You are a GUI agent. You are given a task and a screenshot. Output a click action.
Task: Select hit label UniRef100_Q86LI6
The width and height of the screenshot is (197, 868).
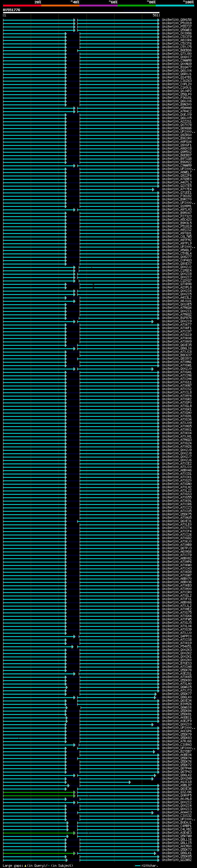point(177,349)
